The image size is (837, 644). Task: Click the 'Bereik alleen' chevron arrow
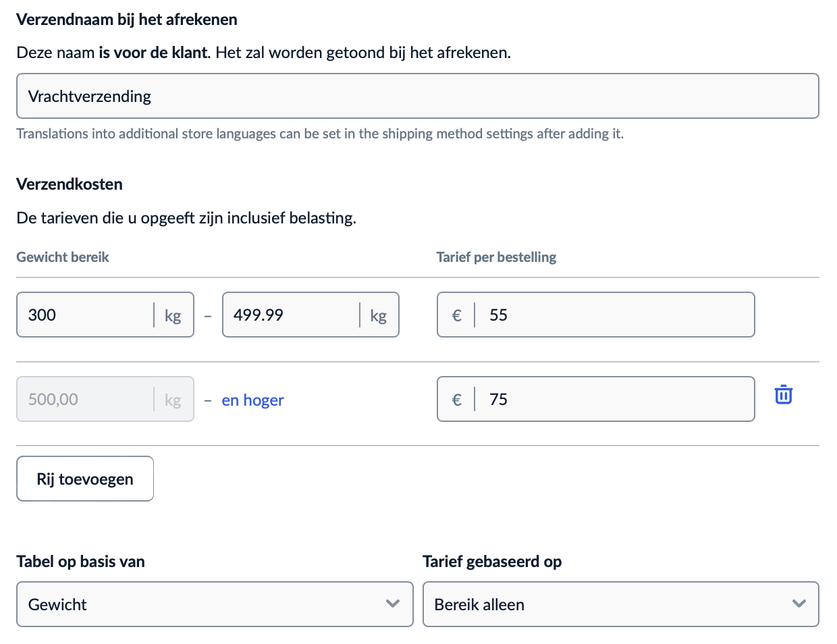[x=799, y=603]
